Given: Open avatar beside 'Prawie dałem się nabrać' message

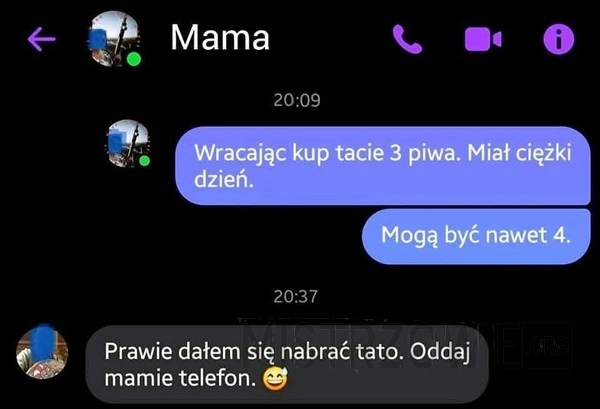Looking at the screenshot, I should pos(42,352).
